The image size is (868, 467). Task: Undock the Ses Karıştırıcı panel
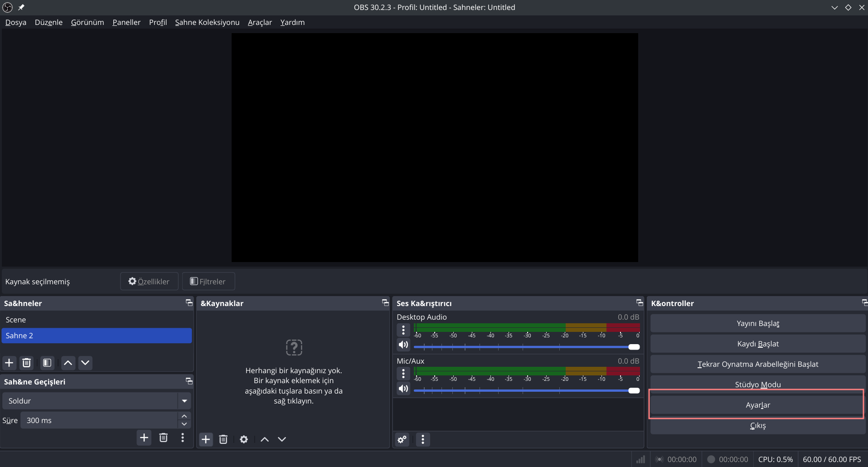pyautogui.click(x=640, y=303)
